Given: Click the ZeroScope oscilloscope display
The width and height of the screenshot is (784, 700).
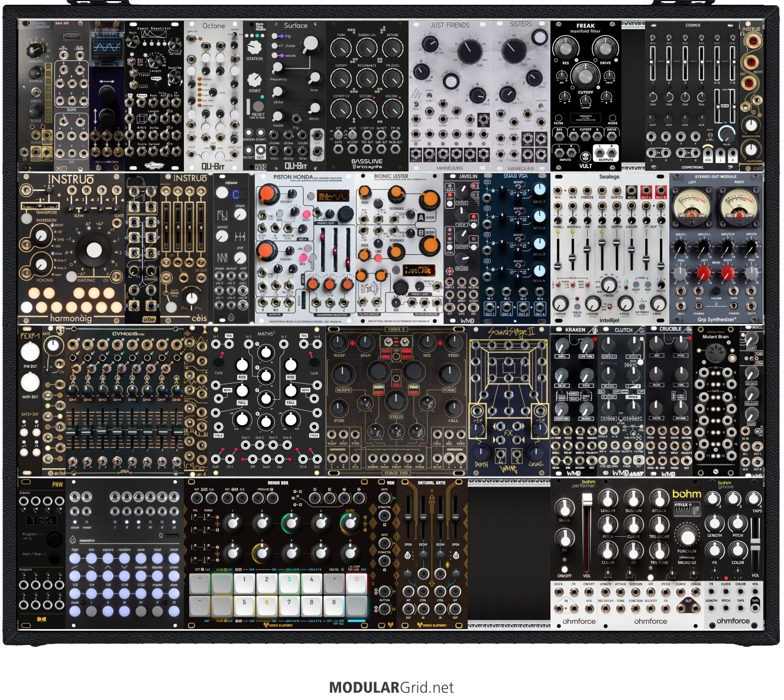Looking at the screenshot, I should tap(107, 47).
